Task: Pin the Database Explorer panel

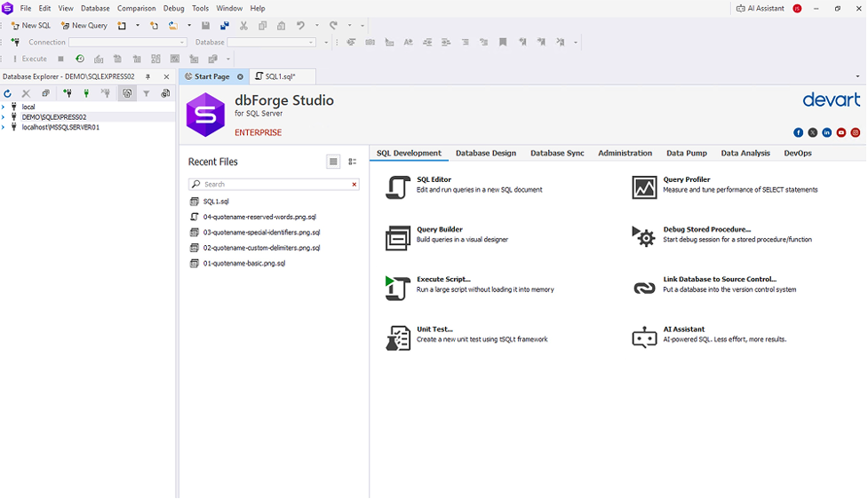Action: pos(147,77)
